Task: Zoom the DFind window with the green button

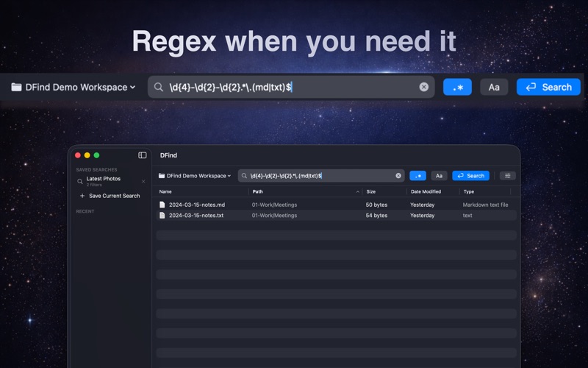Action: [x=96, y=155]
